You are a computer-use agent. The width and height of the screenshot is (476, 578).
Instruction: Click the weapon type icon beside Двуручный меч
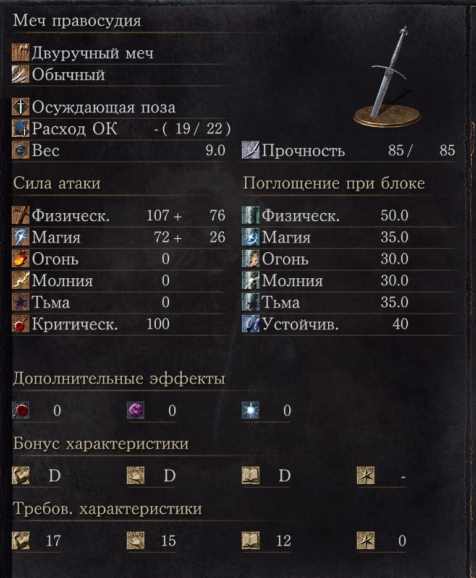(x=20, y=53)
